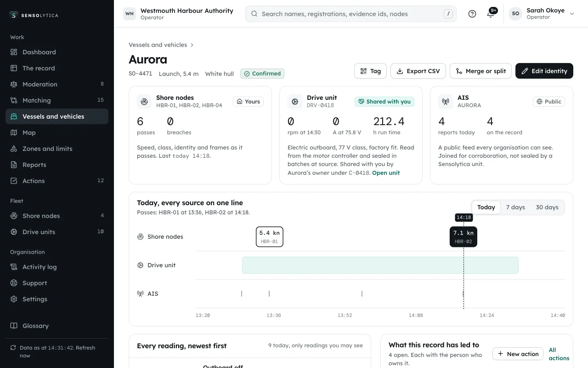Viewport: 588px width, 368px height.
Task: Click the Sensolytica logo icon
Action: pos(14,15)
